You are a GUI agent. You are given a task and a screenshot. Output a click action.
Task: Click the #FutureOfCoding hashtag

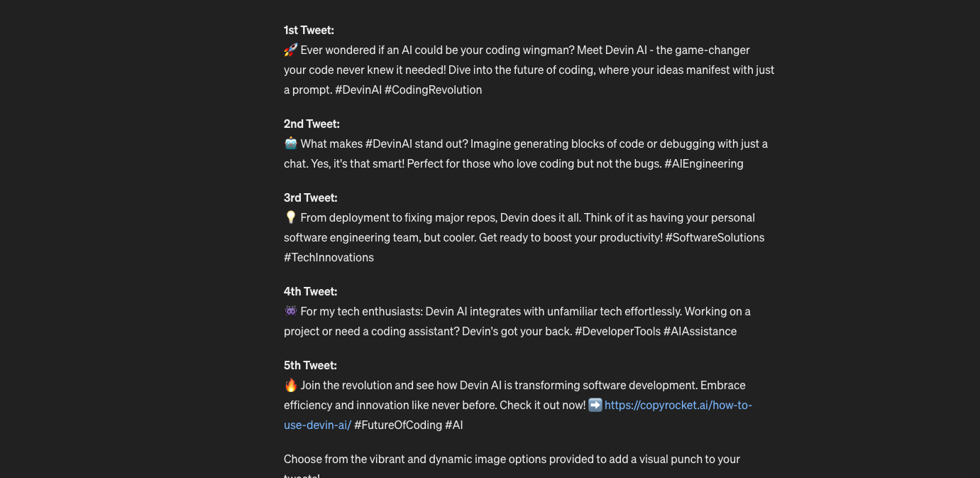point(397,425)
